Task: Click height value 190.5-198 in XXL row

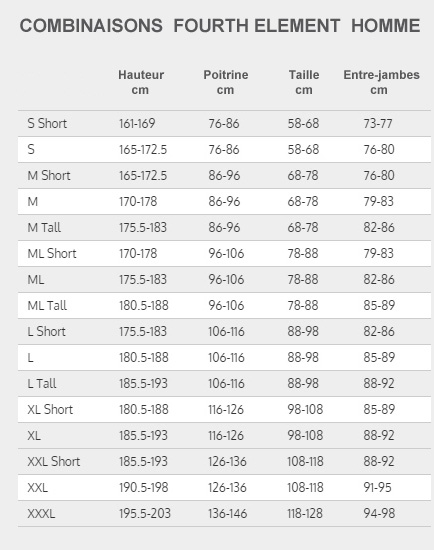Action: [x=143, y=488]
